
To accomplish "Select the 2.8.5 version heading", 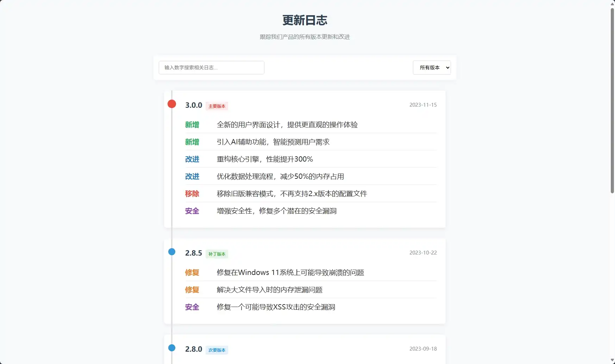I will [194, 253].
